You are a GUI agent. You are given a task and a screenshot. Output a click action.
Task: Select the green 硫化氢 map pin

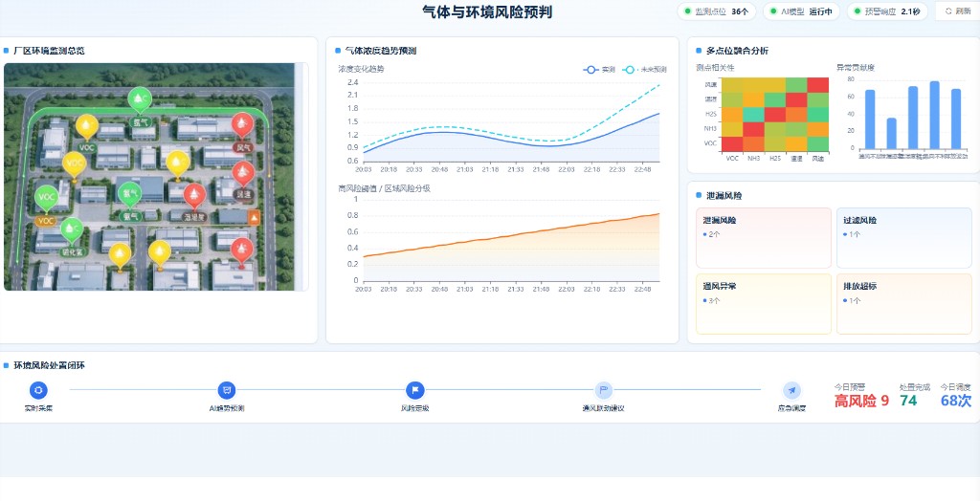(x=71, y=231)
